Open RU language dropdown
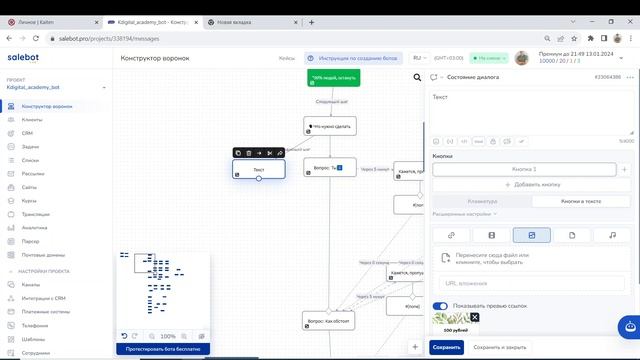The height and width of the screenshot is (360, 640). coord(419,58)
